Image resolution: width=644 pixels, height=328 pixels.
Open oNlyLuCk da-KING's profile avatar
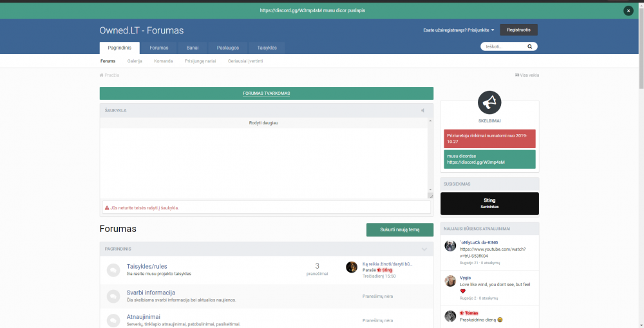pyautogui.click(x=450, y=246)
